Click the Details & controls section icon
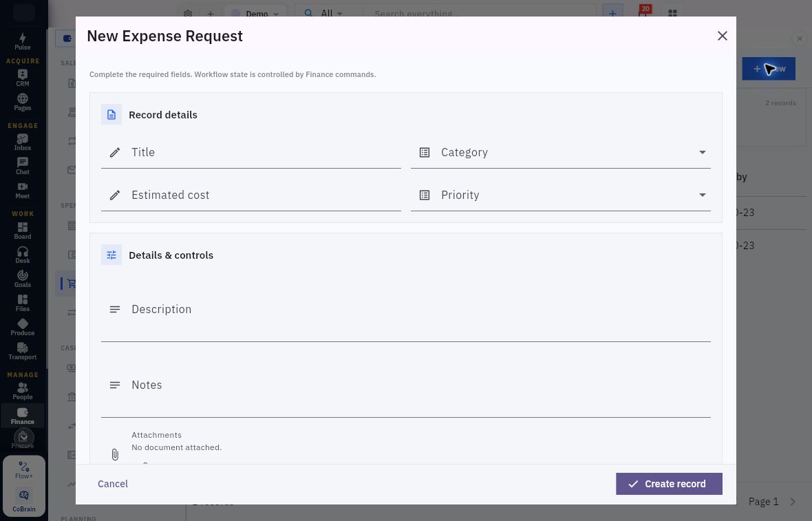Viewport: 812px width, 521px height. pos(111,255)
